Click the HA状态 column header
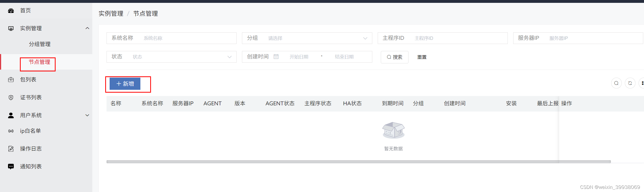Viewport: 644px width, 192px height. (352, 104)
